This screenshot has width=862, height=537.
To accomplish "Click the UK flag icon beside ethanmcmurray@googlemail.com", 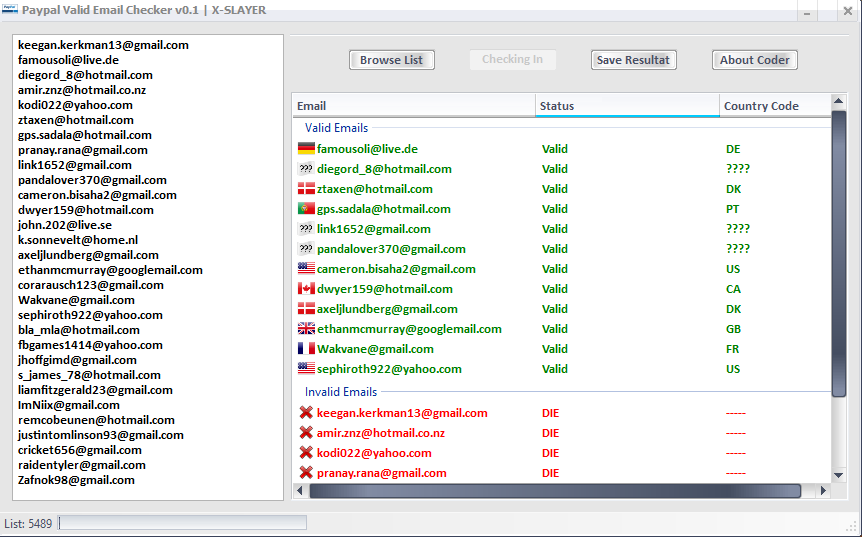I will click(x=306, y=329).
